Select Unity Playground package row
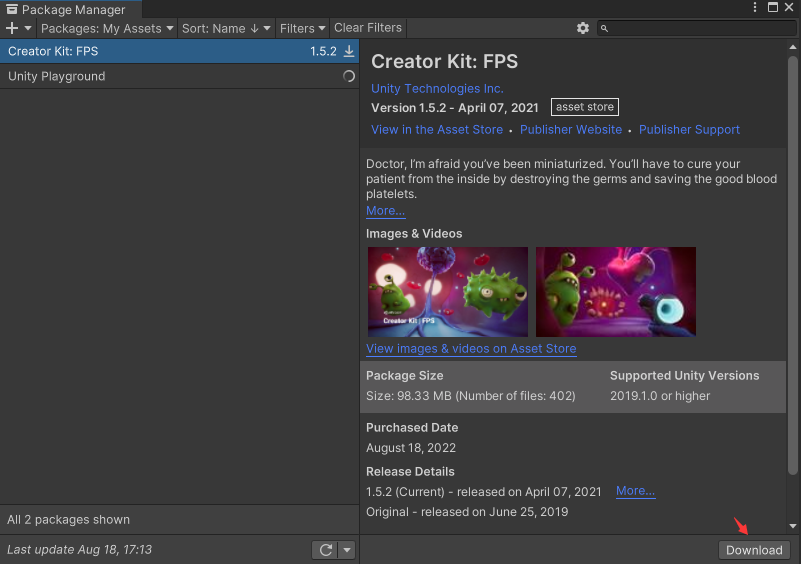Viewport: 801px width, 564px height. coord(179,76)
